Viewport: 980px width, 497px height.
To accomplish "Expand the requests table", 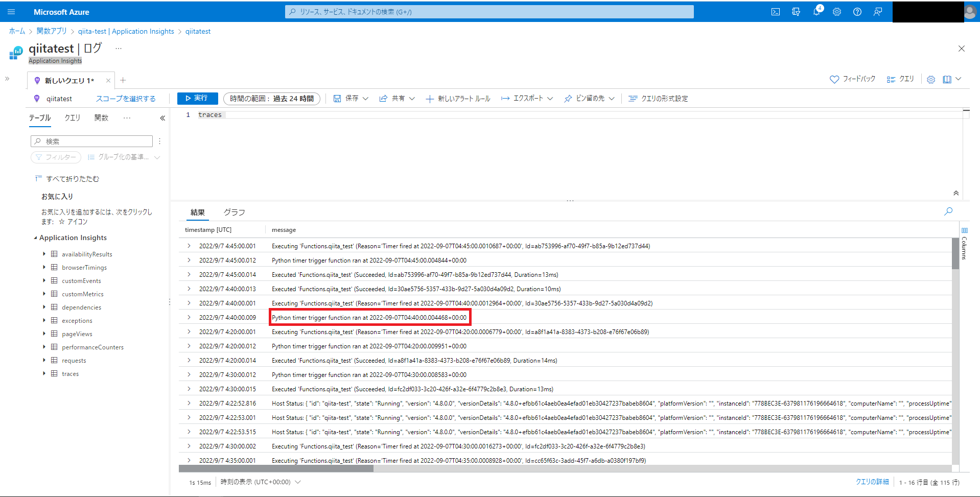I will pyautogui.click(x=44, y=360).
